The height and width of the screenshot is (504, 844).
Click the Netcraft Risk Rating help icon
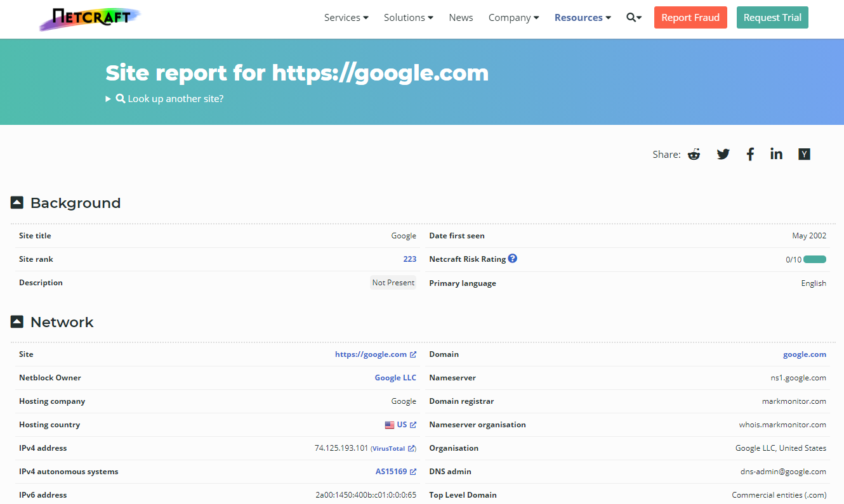[x=512, y=259]
